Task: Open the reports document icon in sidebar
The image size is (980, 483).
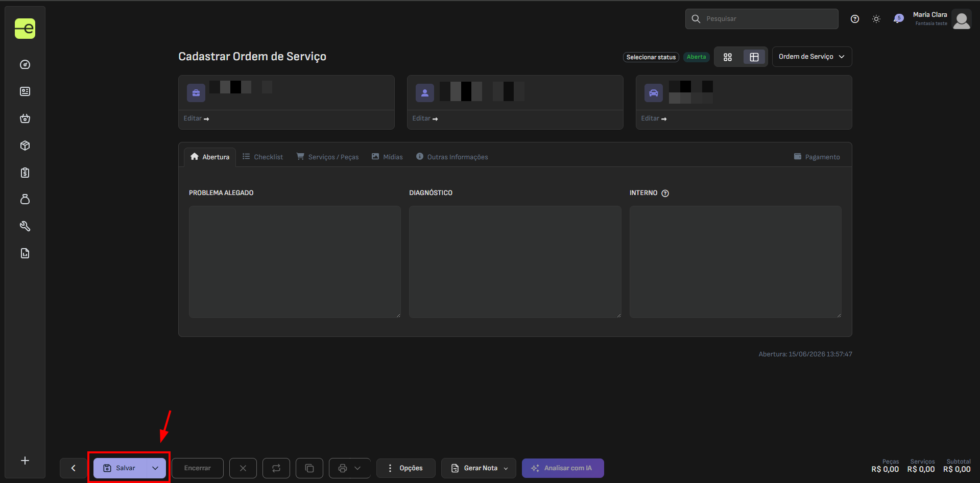Action: click(x=25, y=253)
